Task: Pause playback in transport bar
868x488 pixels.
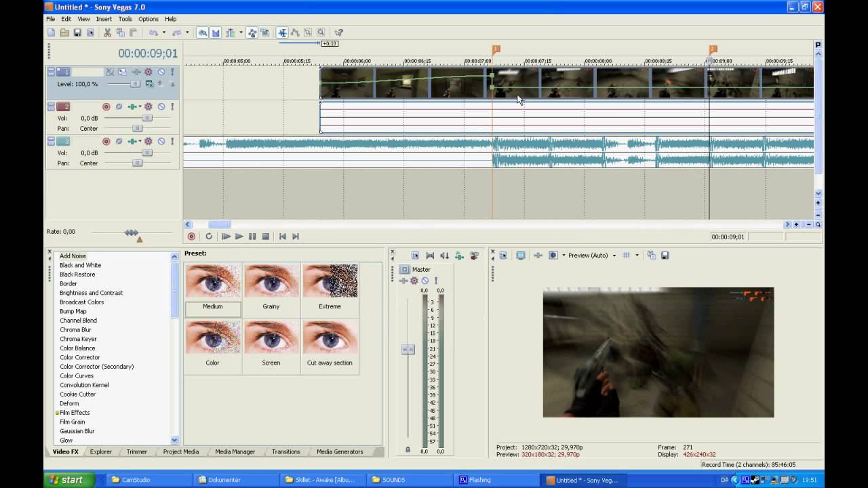Action: pos(252,237)
